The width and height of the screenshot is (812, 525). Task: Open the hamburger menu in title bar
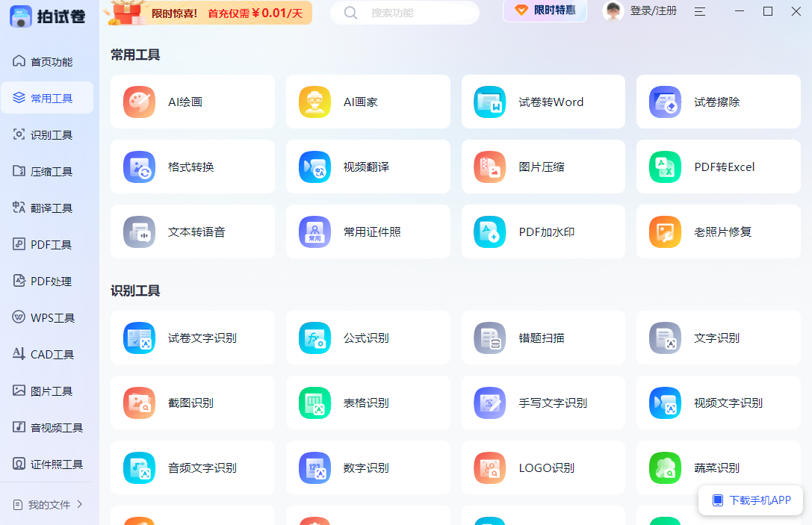[x=700, y=11]
